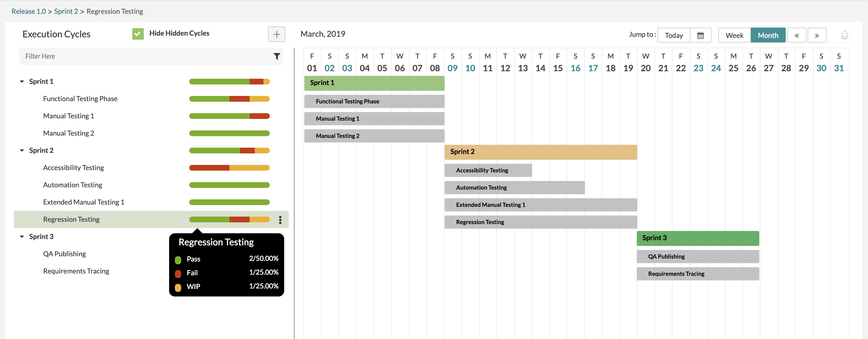
Task: Select the Month view tab
Action: [x=768, y=35]
